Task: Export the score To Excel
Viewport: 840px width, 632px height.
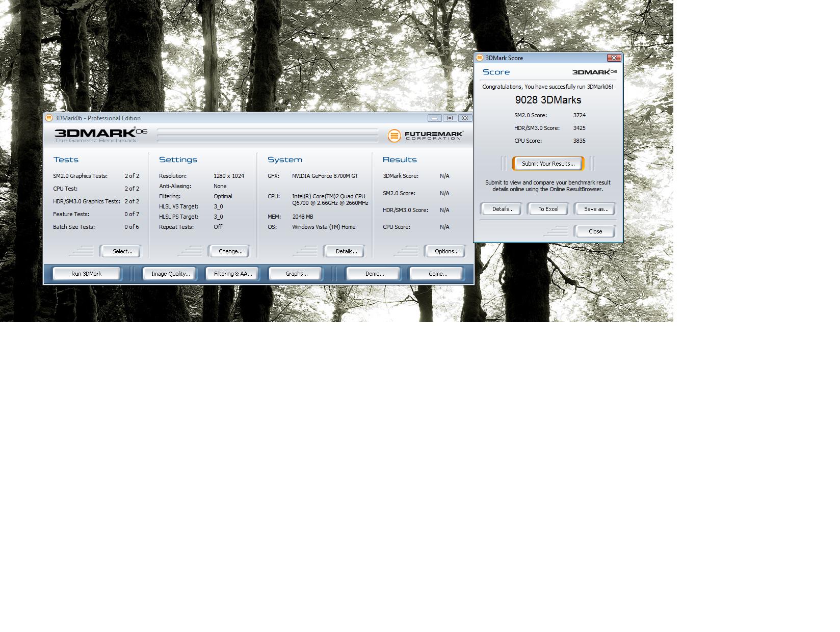Action: 548,209
